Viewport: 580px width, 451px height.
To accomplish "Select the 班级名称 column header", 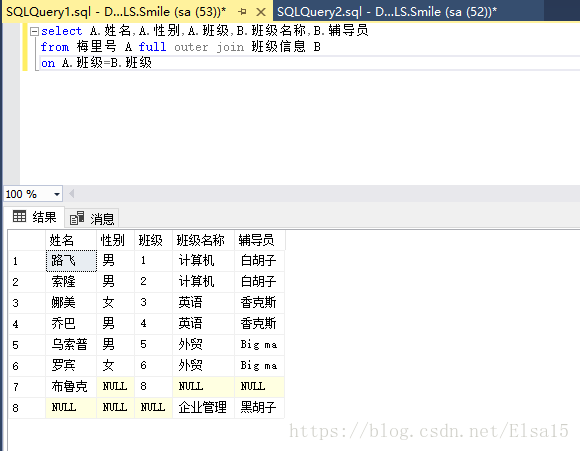I will tap(203, 240).
